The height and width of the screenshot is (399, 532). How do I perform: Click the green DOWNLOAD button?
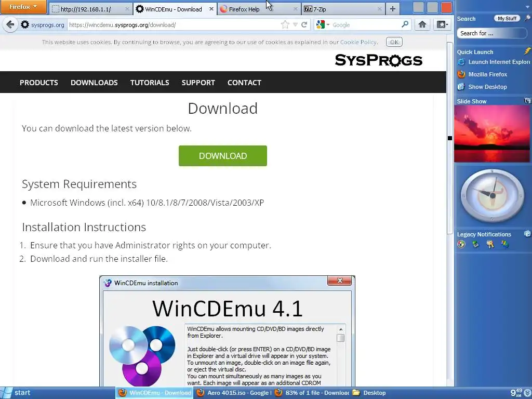click(x=223, y=156)
